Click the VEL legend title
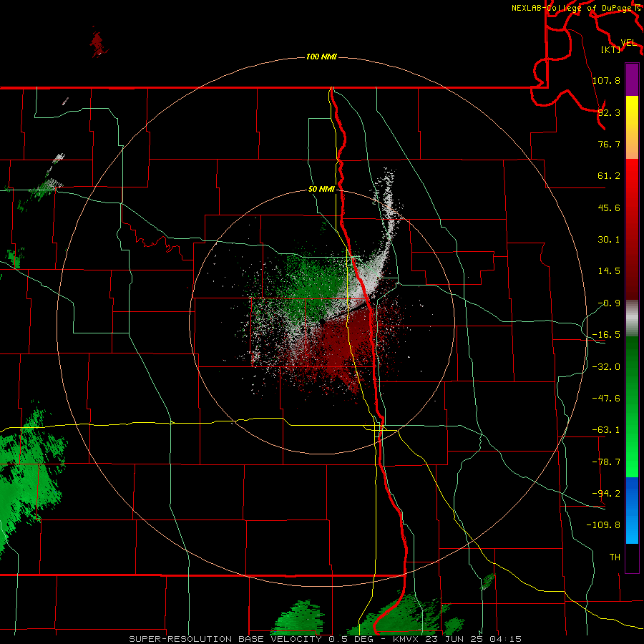 pyautogui.click(x=628, y=43)
